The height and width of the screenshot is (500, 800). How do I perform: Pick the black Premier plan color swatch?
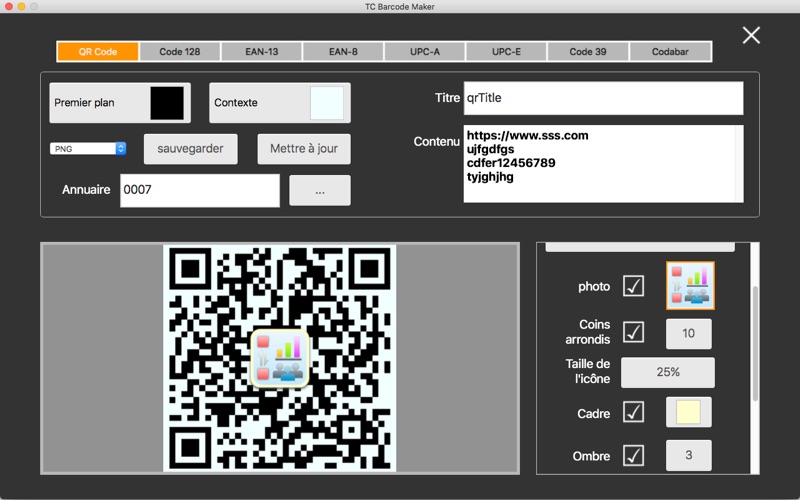tap(167, 103)
